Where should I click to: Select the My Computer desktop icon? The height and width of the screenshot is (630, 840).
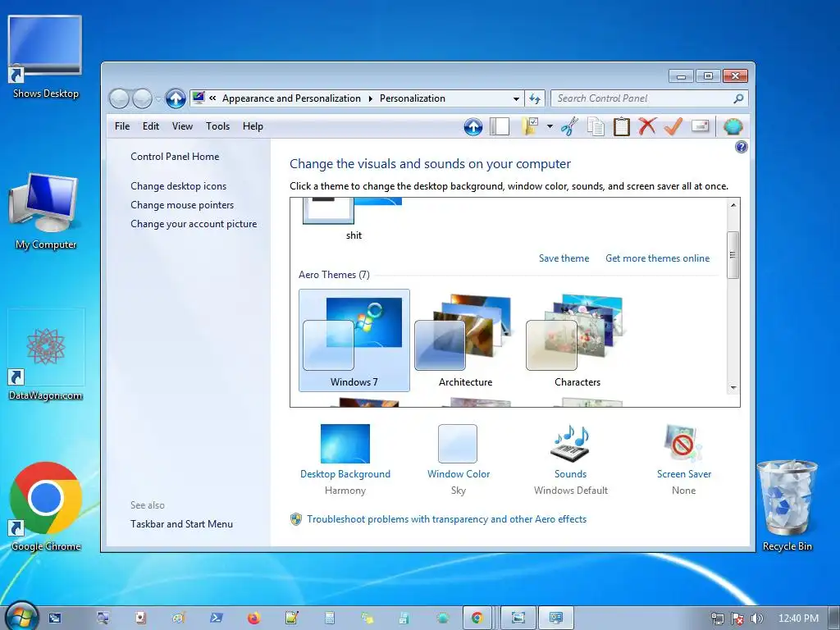click(x=45, y=211)
